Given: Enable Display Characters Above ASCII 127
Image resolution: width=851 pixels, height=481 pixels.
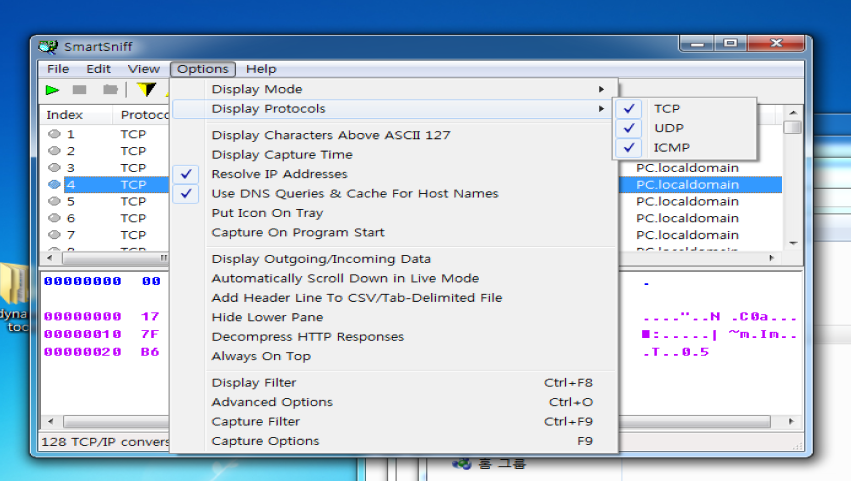Looking at the screenshot, I should click(395, 135).
